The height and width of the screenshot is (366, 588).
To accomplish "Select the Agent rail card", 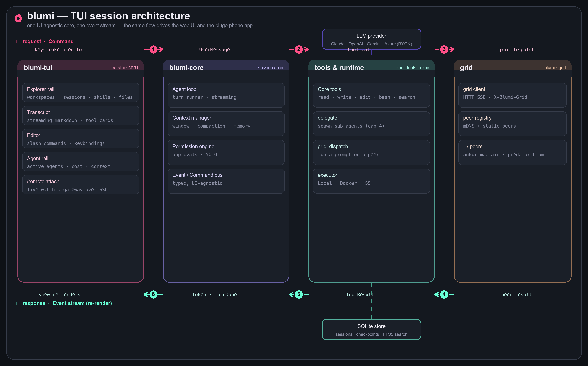I will 81,162.
